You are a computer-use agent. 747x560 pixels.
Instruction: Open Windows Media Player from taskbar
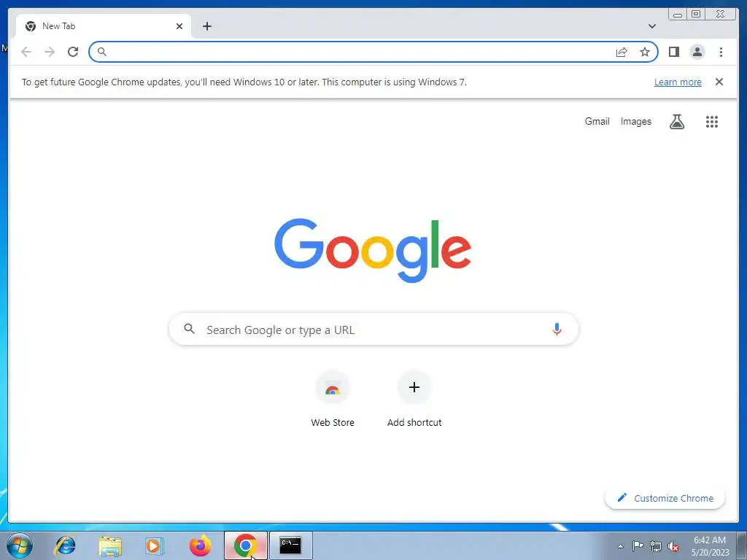tap(154, 545)
